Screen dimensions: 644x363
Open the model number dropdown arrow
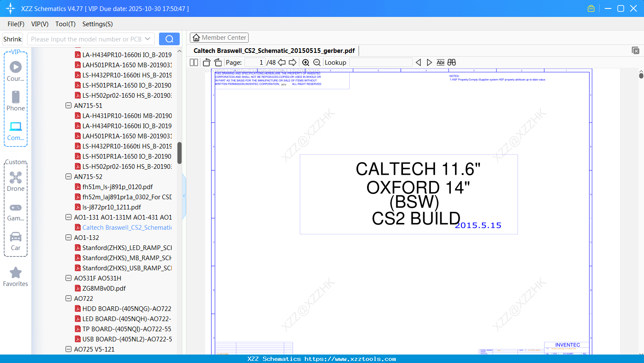pyautogui.click(x=148, y=39)
